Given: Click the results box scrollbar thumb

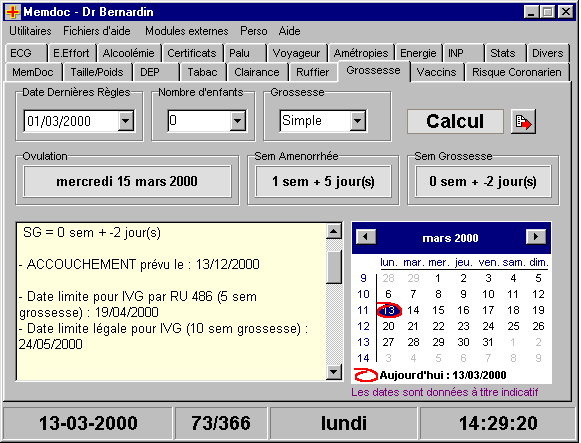Looking at the screenshot, I should (334, 267).
